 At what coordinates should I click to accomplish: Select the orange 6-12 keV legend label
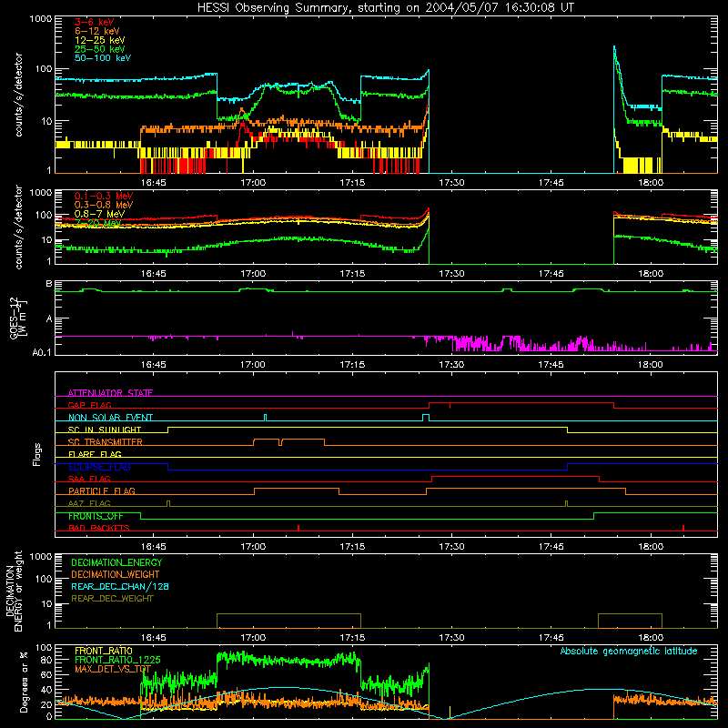tap(97, 31)
